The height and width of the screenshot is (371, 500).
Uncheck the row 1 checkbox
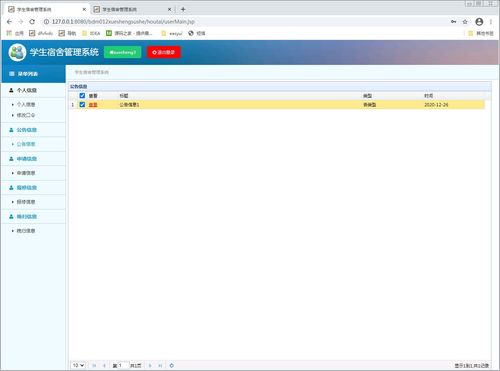pos(82,104)
